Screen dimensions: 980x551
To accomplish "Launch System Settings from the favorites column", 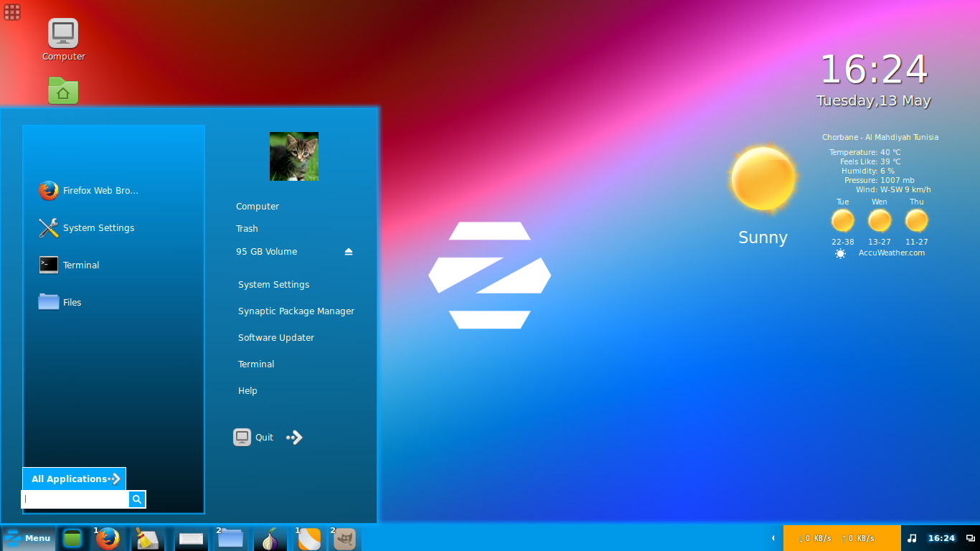I will point(87,228).
